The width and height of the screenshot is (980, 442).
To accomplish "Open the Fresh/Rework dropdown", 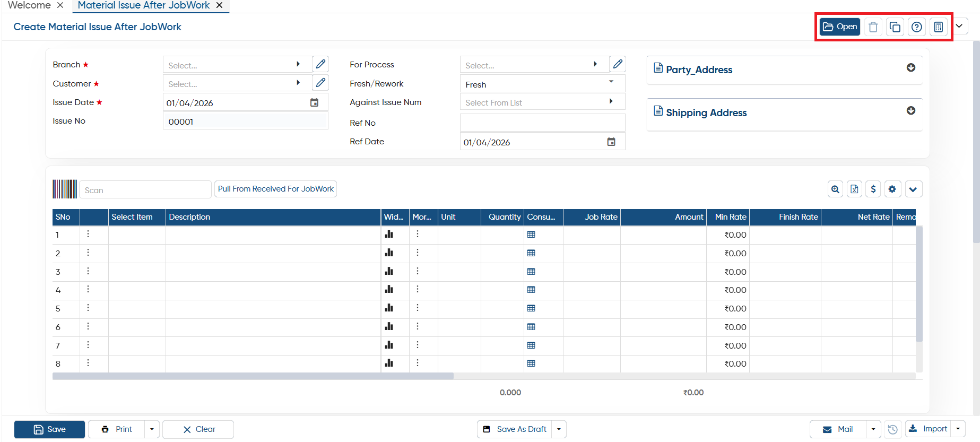I will click(542, 84).
